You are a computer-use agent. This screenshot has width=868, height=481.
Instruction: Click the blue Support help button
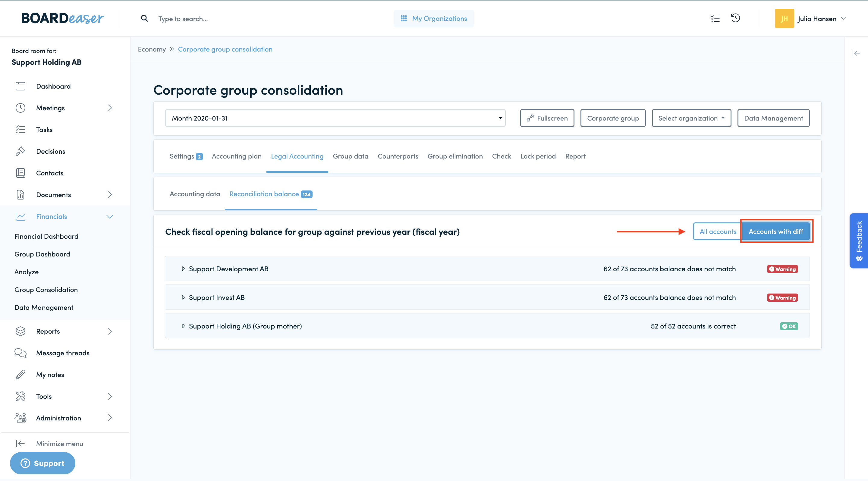pos(42,463)
